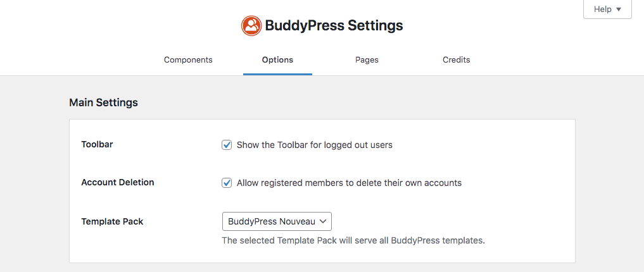This screenshot has width=644, height=272.
Task: Click the Template Pack description text
Action: point(353,240)
